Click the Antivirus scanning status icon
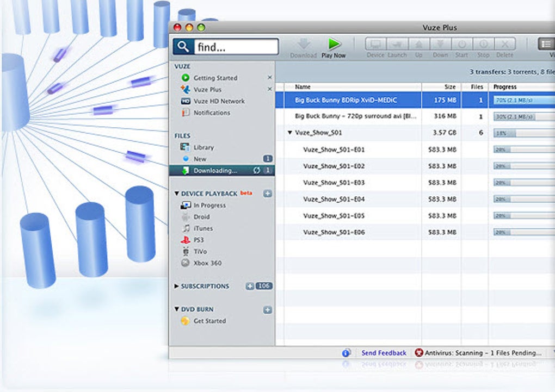The height and width of the screenshot is (392, 555). 418,353
